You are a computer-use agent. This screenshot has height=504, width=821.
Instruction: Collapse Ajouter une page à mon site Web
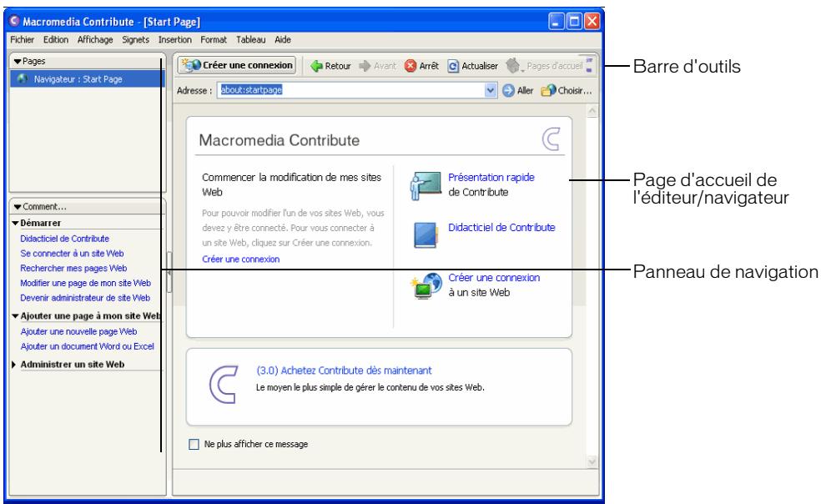tap(15, 316)
